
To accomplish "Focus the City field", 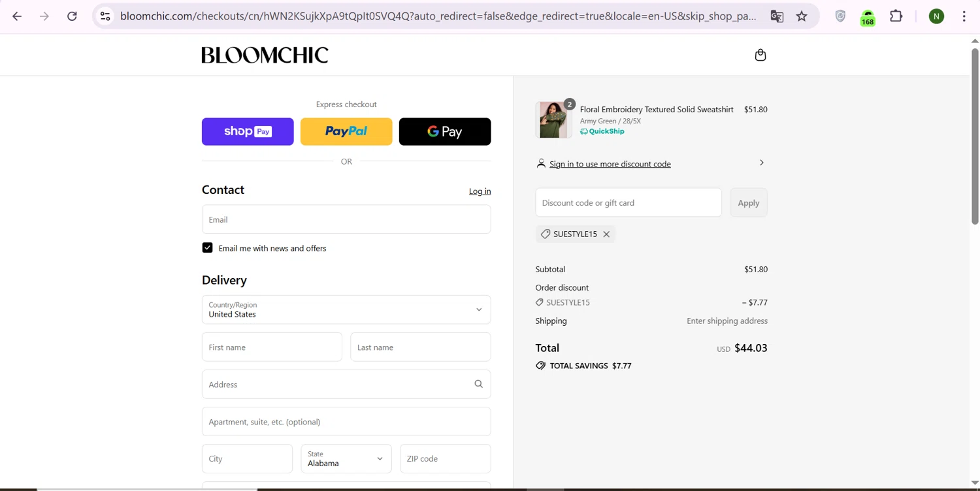I will click(247, 458).
